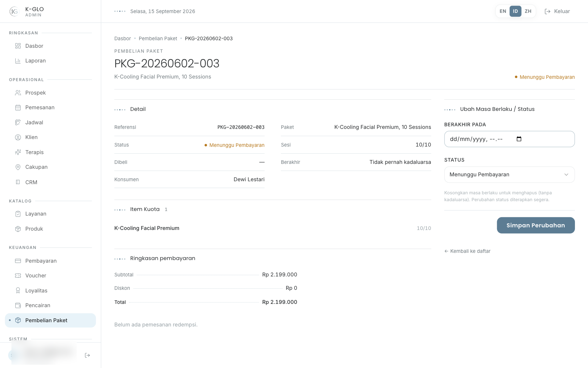Open Voucher sidebar menu item
This screenshot has height=368, width=588.
50,276
